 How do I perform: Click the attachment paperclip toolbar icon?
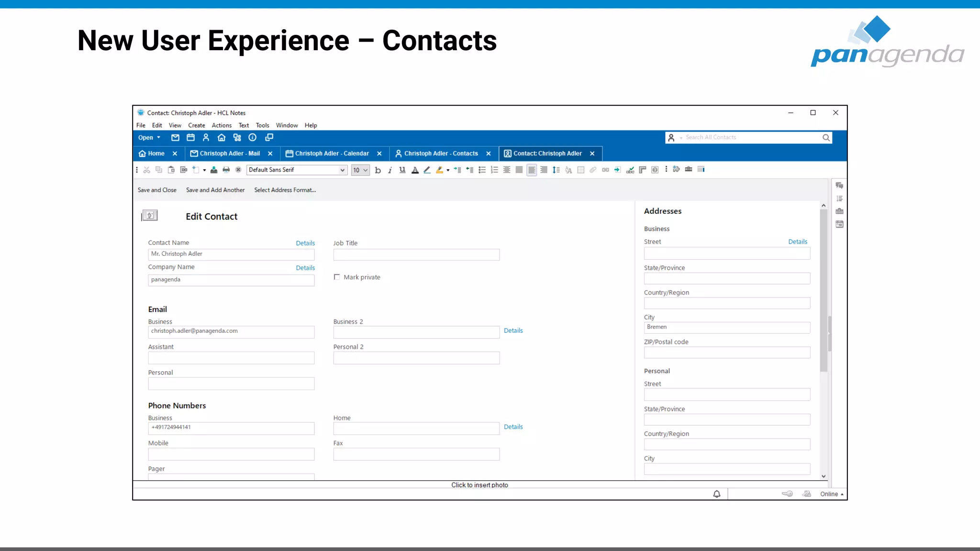593,170
